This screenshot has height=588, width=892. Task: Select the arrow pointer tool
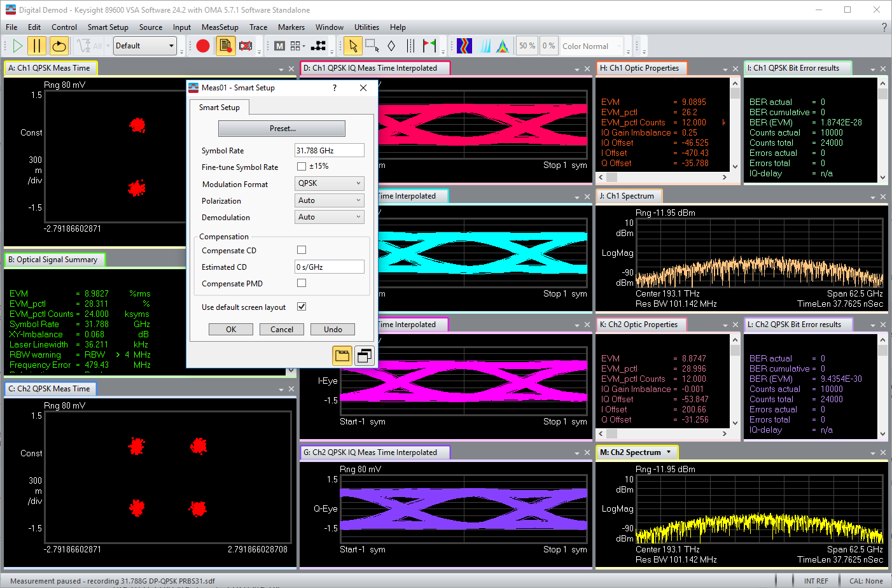[353, 46]
